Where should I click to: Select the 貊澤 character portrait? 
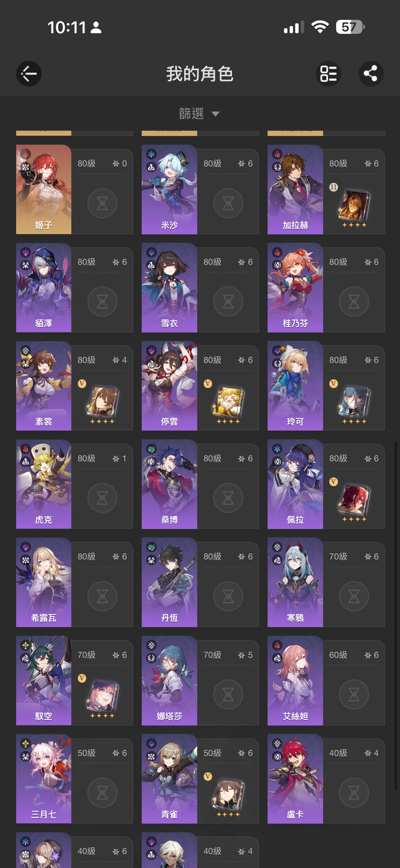[44, 287]
